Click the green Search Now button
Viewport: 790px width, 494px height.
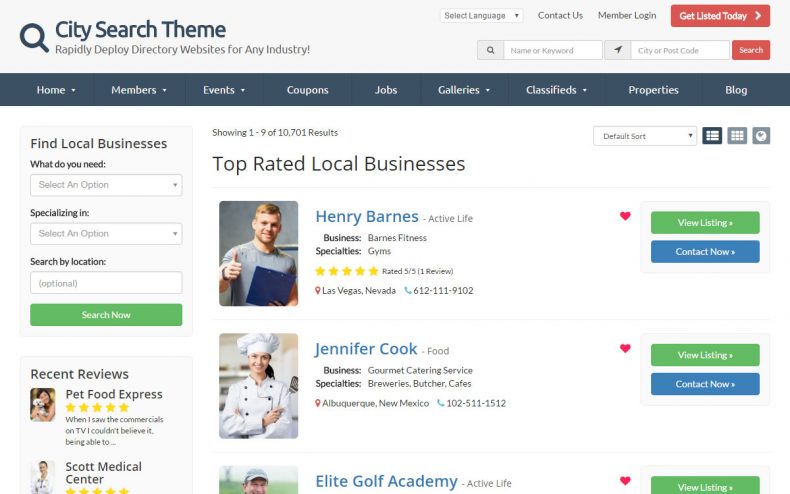[106, 315]
